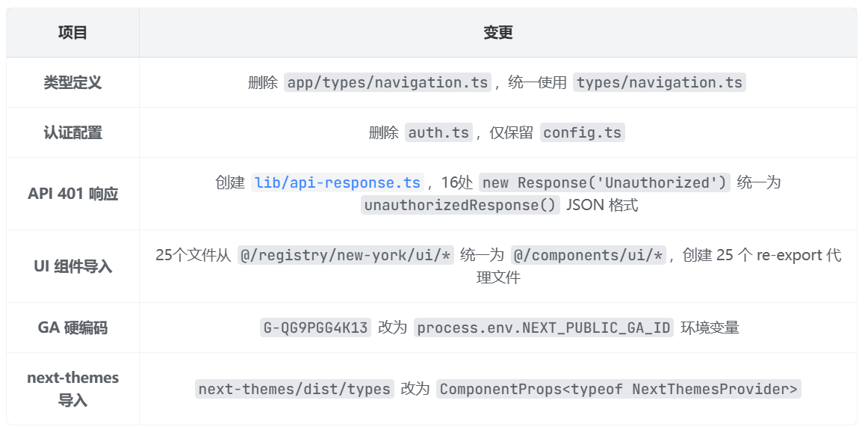Click the 项目 column header
868x430 pixels.
pos(72,33)
